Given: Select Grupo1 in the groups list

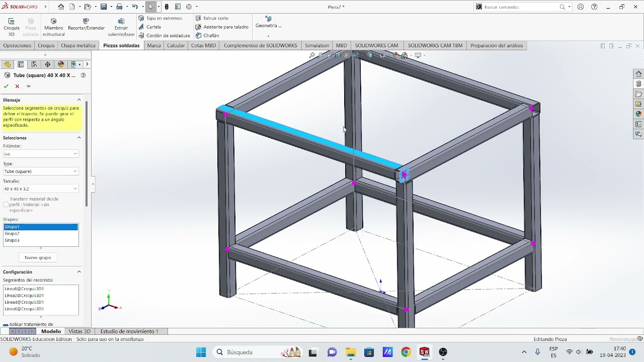Looking at the screenshot, I should pyautogui.click(x=41, y=227).
